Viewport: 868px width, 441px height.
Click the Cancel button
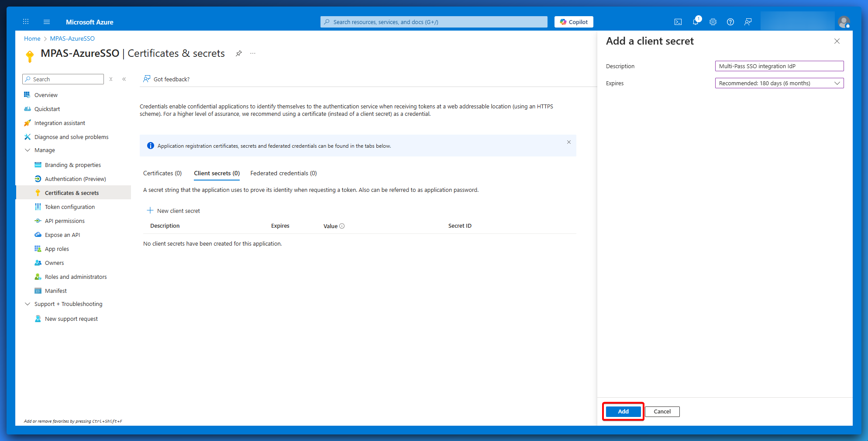pos(662,411)
